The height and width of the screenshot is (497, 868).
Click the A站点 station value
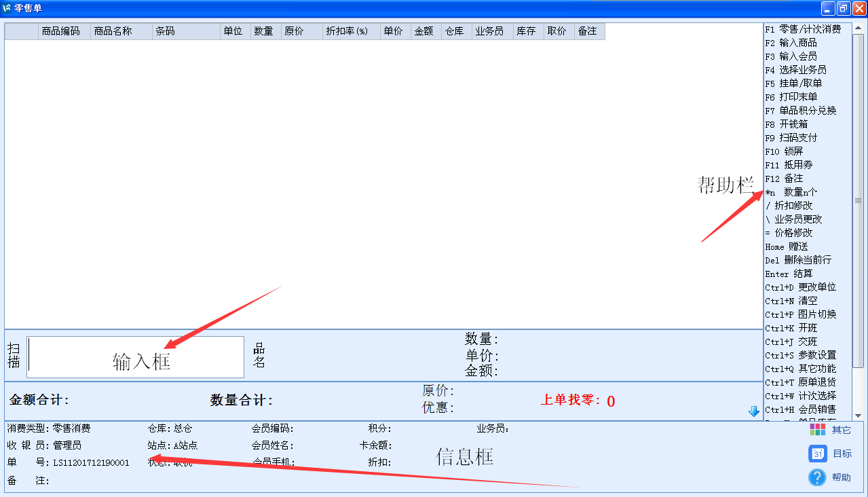point(186,445)
